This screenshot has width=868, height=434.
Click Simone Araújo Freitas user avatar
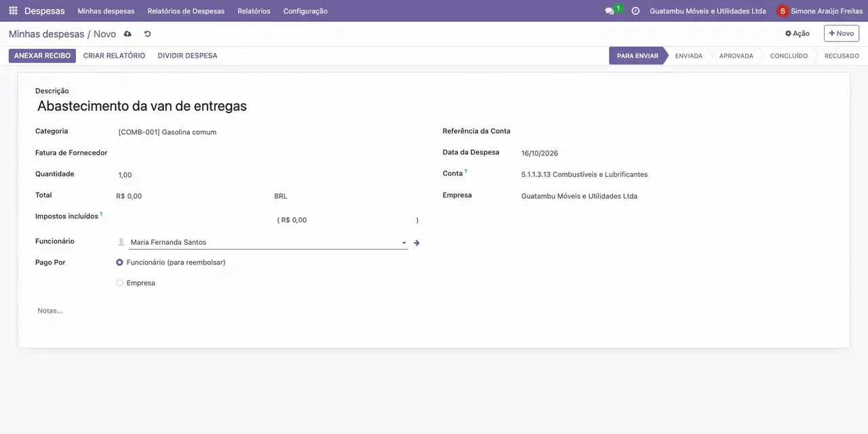click(783, 11)
